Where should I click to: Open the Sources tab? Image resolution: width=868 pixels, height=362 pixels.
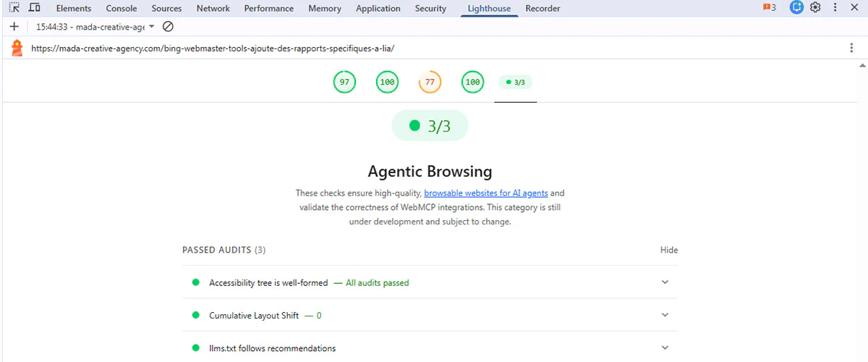tap(167, 9)
